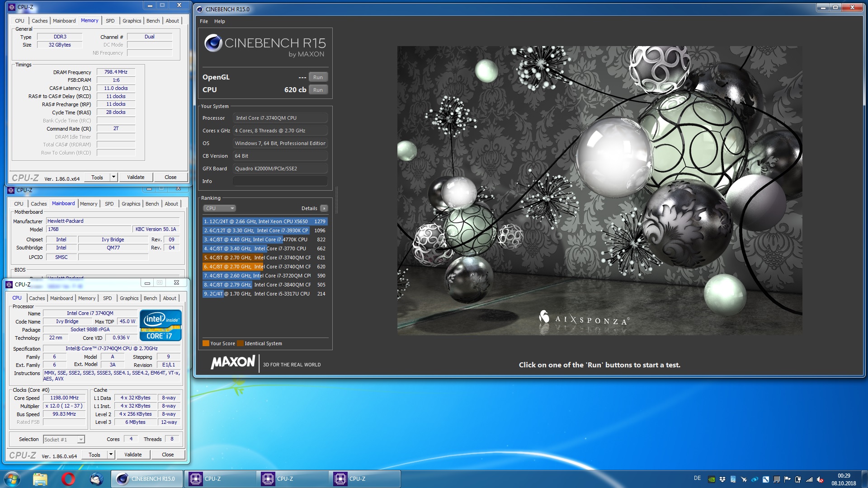The height and width of the screenshot is (488, 868).
Task: Open the Socket #1 selection dropdown
Action: 64,439
